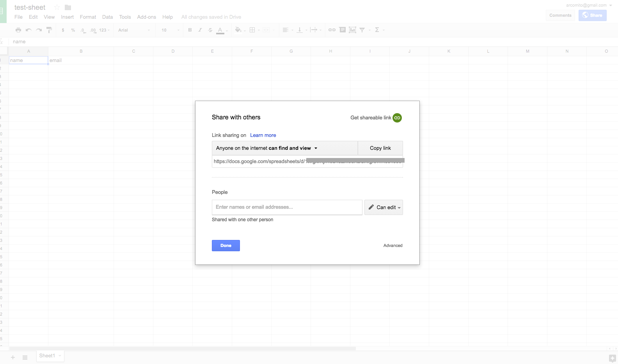Viewport: 618px width, 364px height.
Task: Toggle bold formatting
Action: click(x=190, y=30)
